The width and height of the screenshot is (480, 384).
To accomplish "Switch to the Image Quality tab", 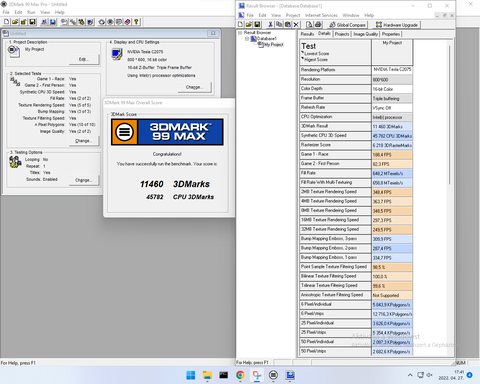I will [365, 34].
